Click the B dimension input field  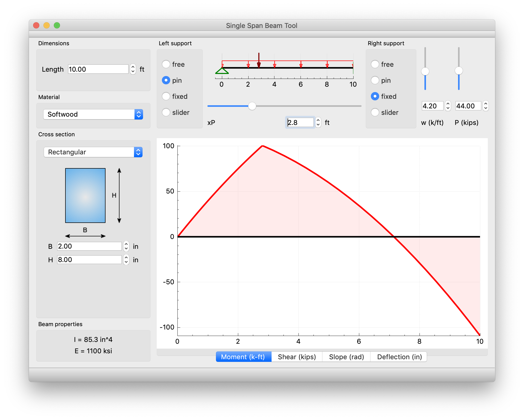click(x=89, y=246)
